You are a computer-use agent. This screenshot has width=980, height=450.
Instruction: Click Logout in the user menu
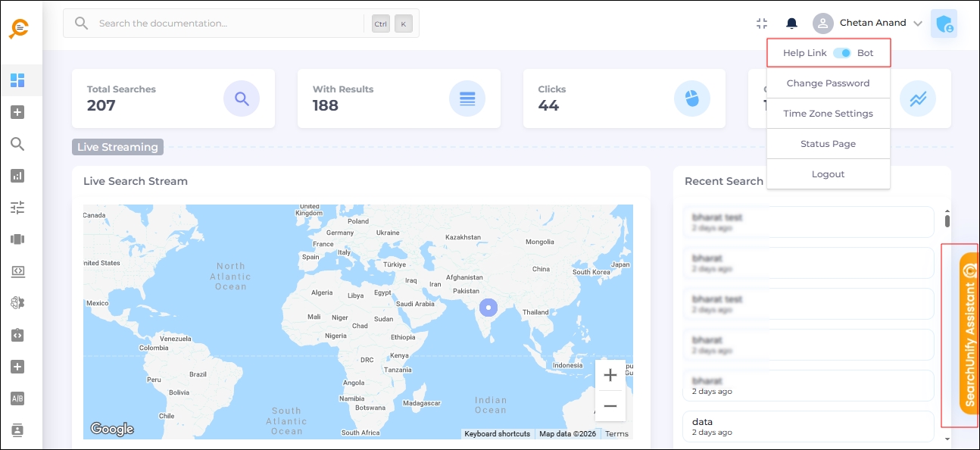[828, 174]
